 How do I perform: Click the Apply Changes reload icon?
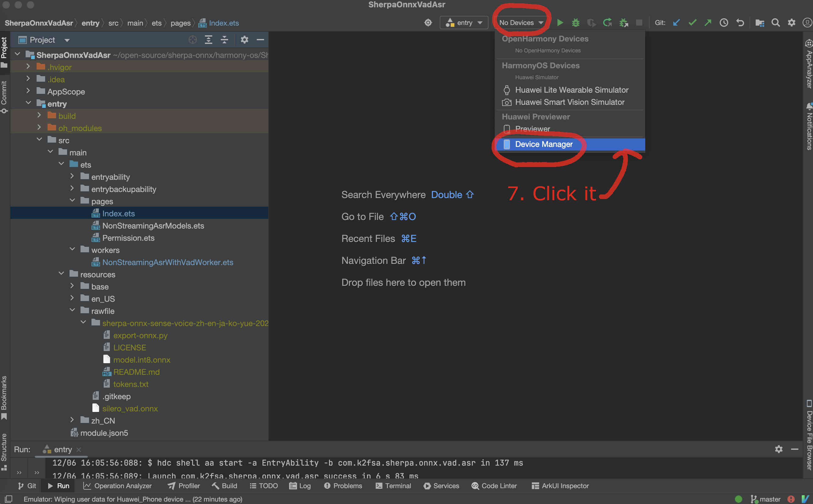coord(607,23)
